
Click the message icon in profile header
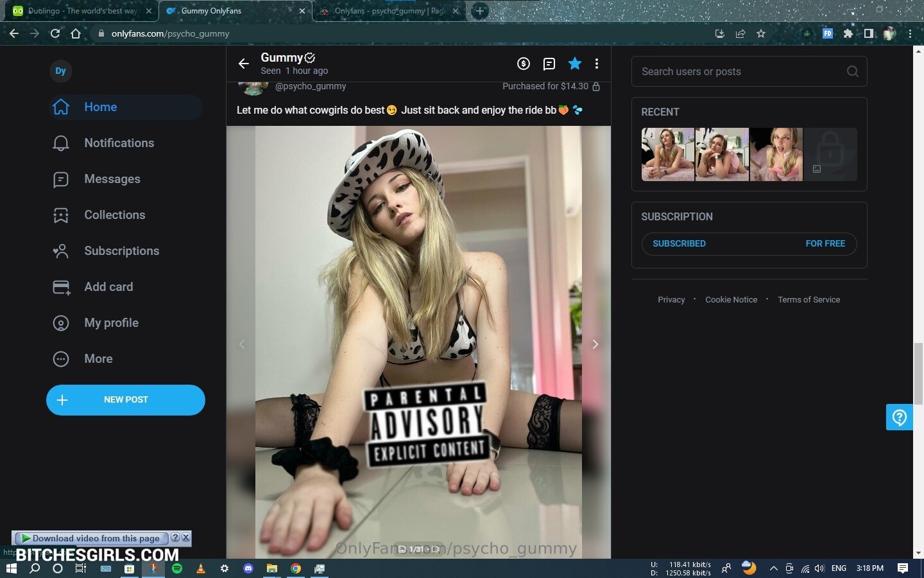pos(549,64)
